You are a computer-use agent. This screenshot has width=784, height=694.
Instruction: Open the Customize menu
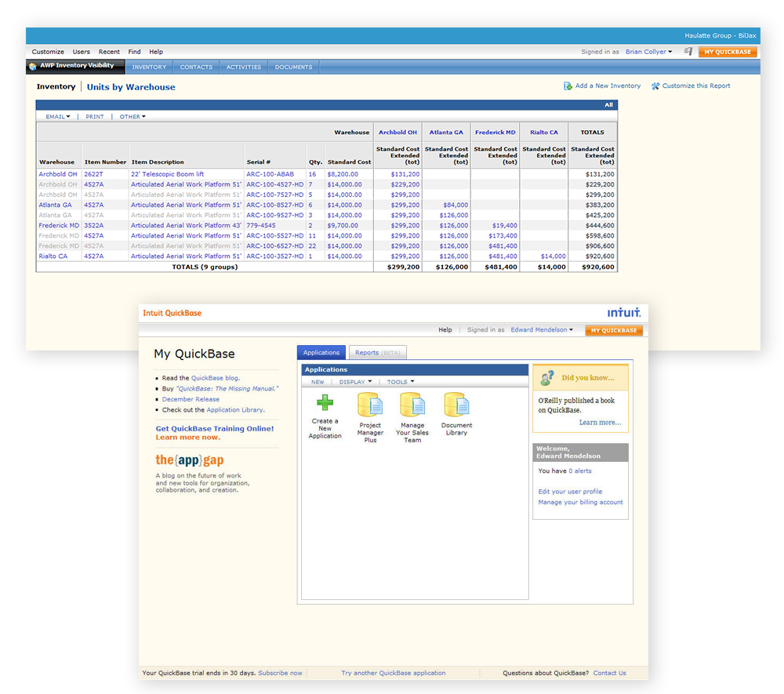(48, 52)
